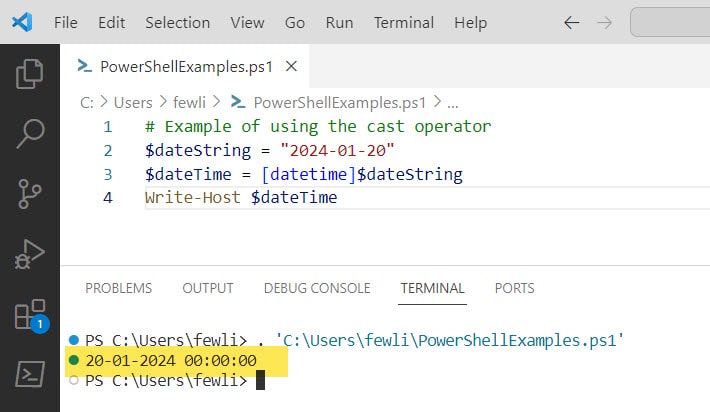Image resolution: width=710 pixels, height=412 pixels.
Task: Click the $dateTime variable on line 3
Action: (x=188, y=174)
